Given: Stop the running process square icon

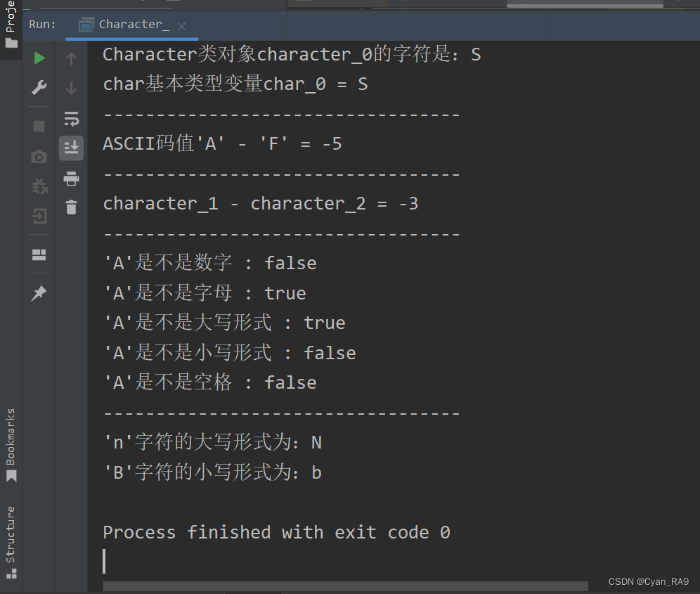Looking at the screenshot, I should tap(39, 127).
